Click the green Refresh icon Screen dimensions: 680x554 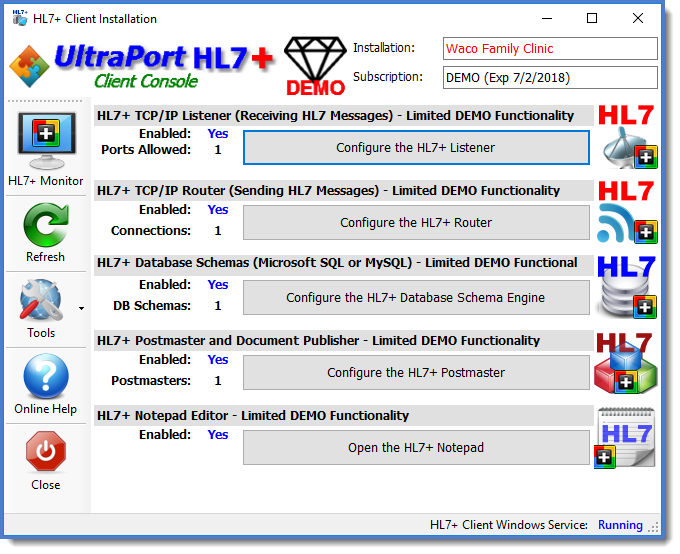click(46, 225)
